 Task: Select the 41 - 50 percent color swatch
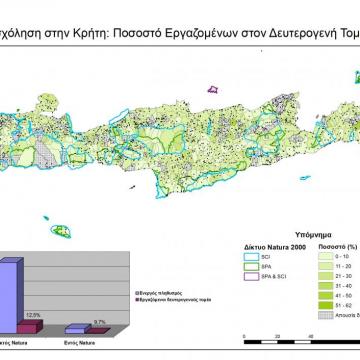(x=326, y=295)
